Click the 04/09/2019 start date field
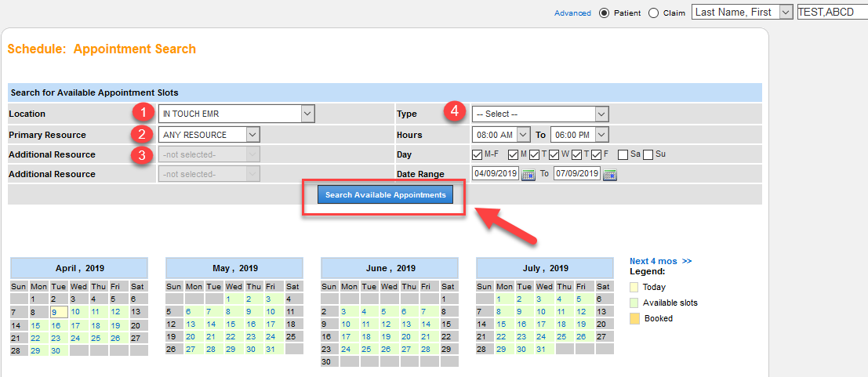This screenshot has width=868, height=377. tap(495, 173)
